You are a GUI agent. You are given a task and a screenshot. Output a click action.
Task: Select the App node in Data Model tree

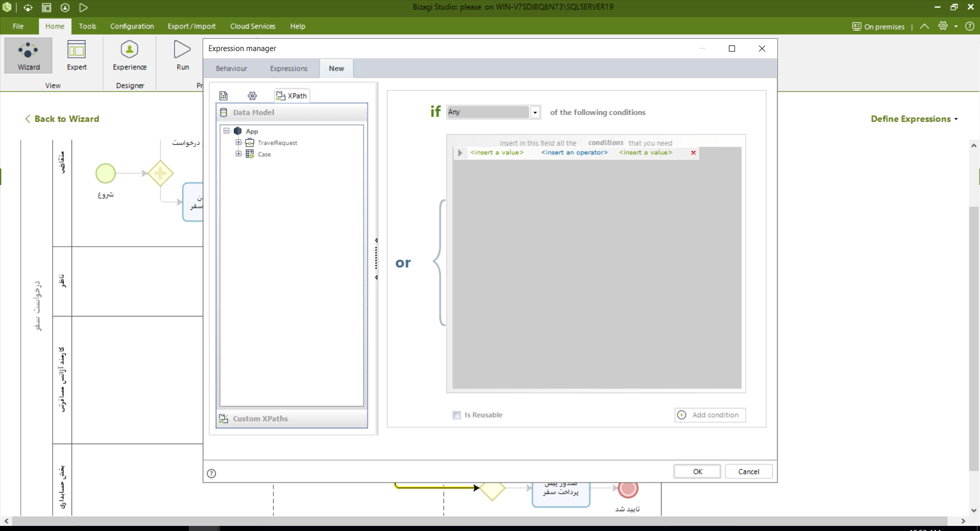point(252,131)
